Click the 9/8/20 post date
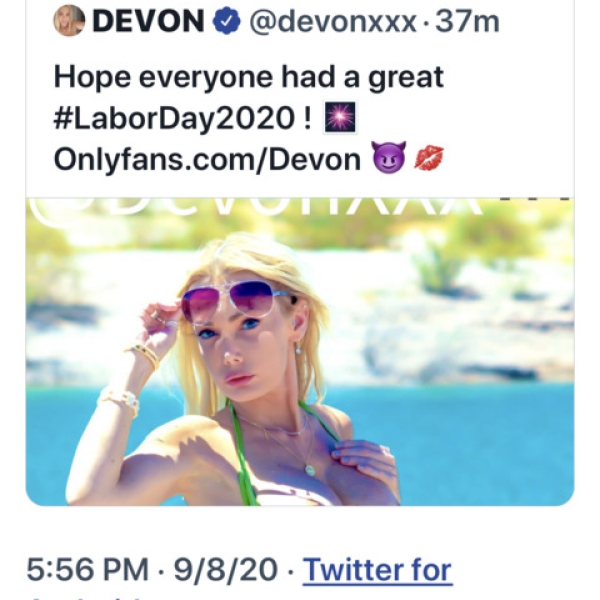This screenshot has width=600, height=600. coord(226,570)
